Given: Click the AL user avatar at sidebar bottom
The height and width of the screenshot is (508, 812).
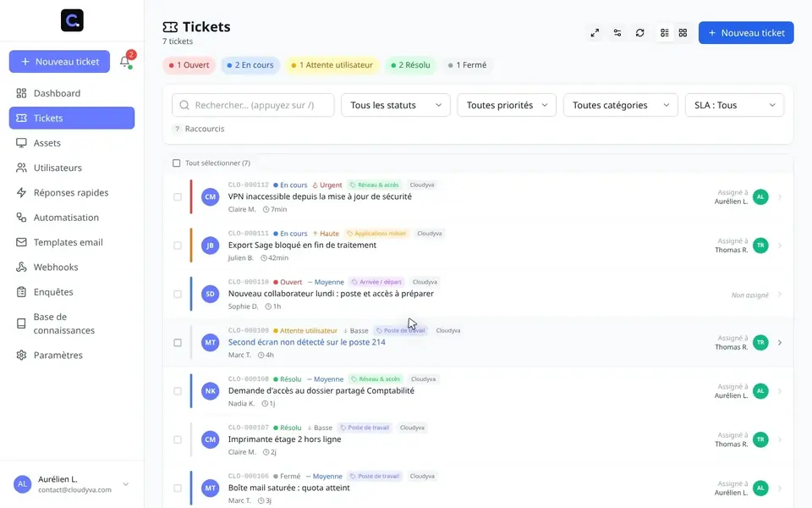Looking at the screenshot, I should pos(22,484).
